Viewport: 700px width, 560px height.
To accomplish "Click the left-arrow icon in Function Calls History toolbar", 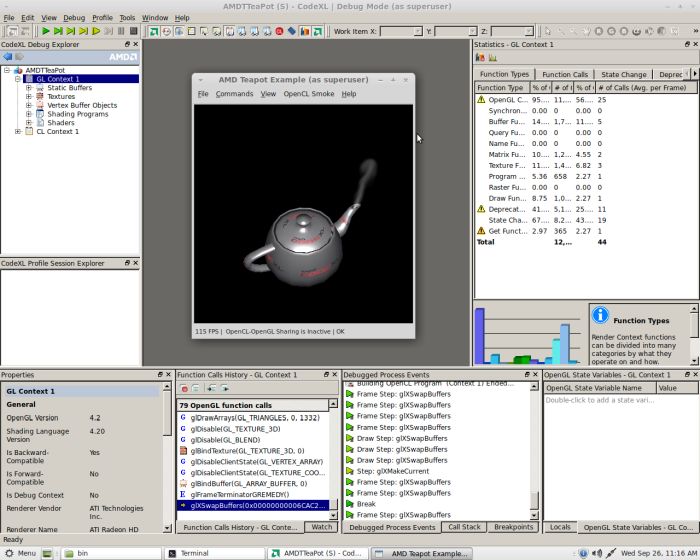I will (212, 389).
